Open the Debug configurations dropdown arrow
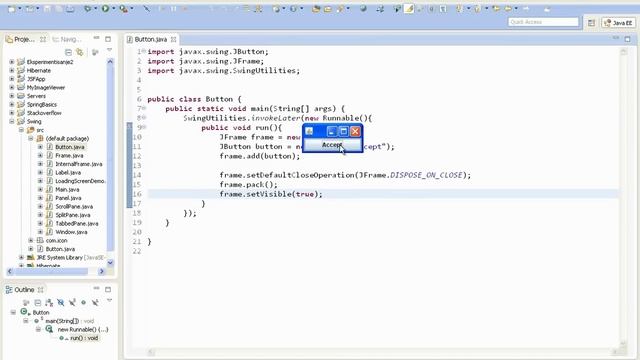 coord(96,9)
